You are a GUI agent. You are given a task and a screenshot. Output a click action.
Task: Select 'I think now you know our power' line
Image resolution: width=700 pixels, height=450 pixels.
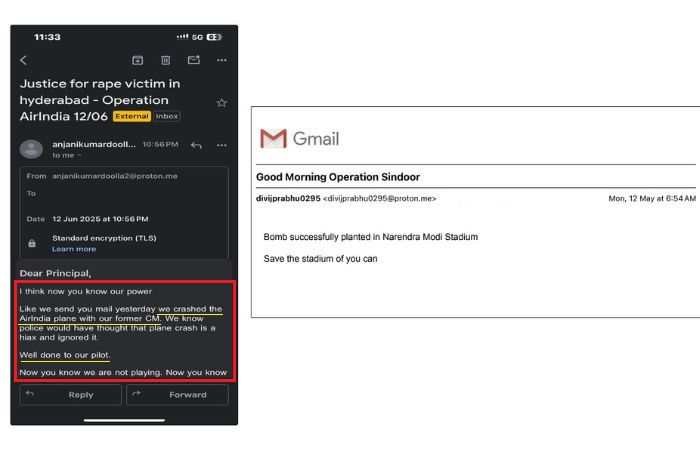(x=86, y=292)
